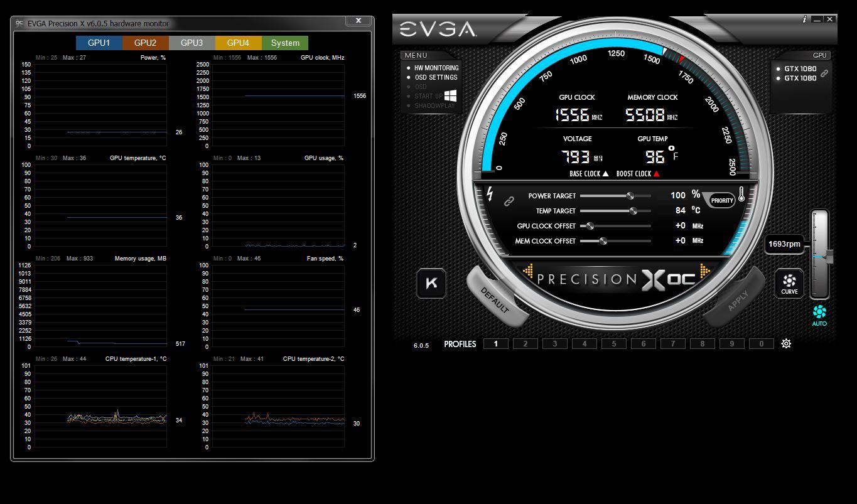
Task: Click the Temp Target value 84
Action: (x=681, y=210)
